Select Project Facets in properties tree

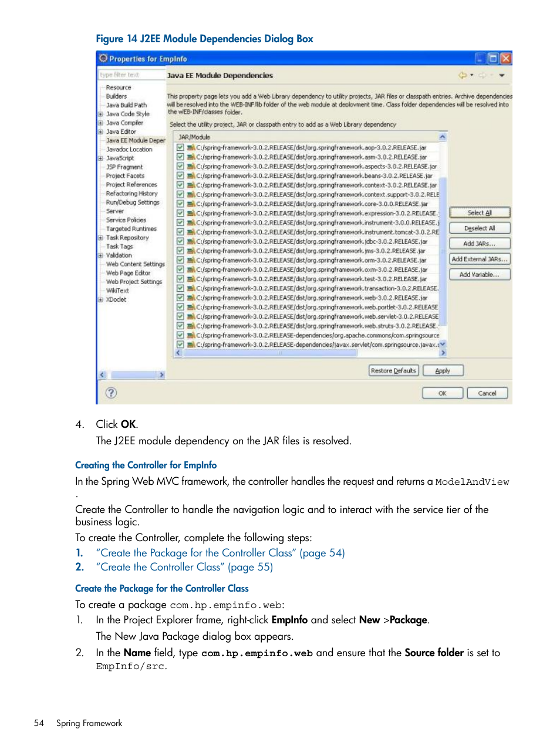tap(125, 175)
